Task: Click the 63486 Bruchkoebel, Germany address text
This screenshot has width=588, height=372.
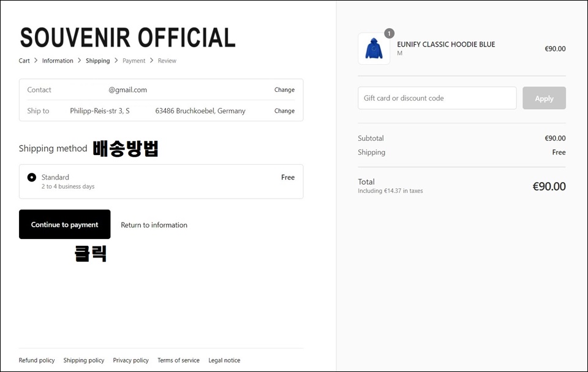Action: (200, 111)
